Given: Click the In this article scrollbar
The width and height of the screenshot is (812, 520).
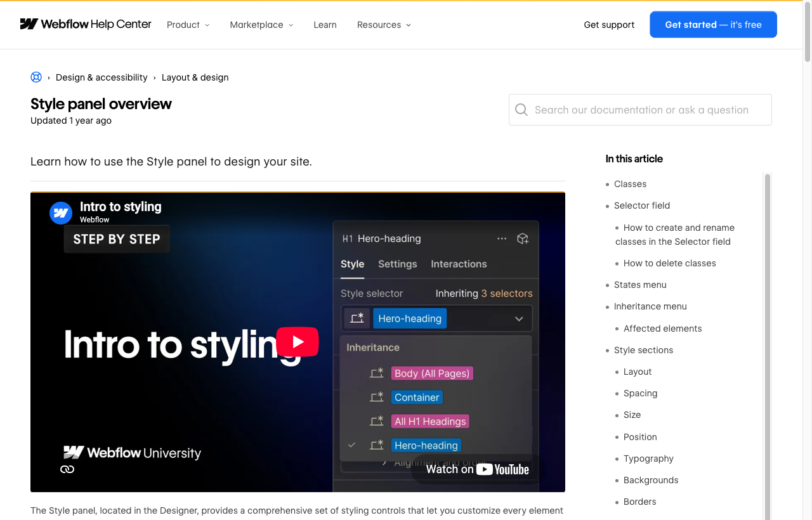Looking at the screenshot, I should (x=767, y=346).
